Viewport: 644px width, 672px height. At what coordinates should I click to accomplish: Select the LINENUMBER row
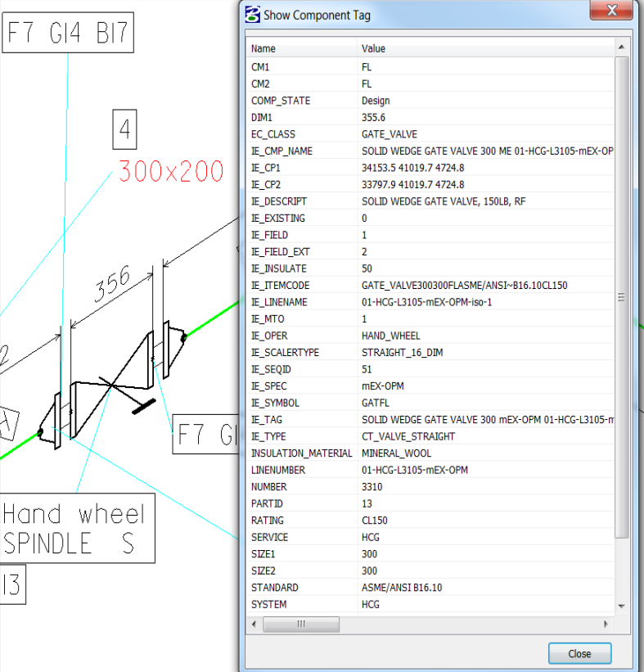430,470
